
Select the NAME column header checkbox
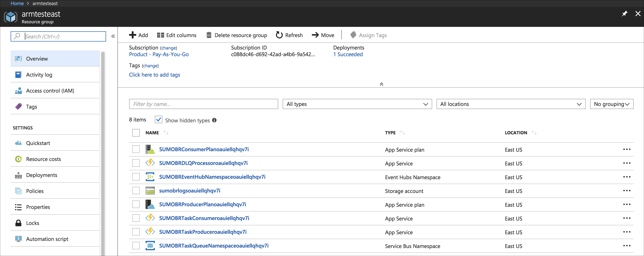(136, 132)
